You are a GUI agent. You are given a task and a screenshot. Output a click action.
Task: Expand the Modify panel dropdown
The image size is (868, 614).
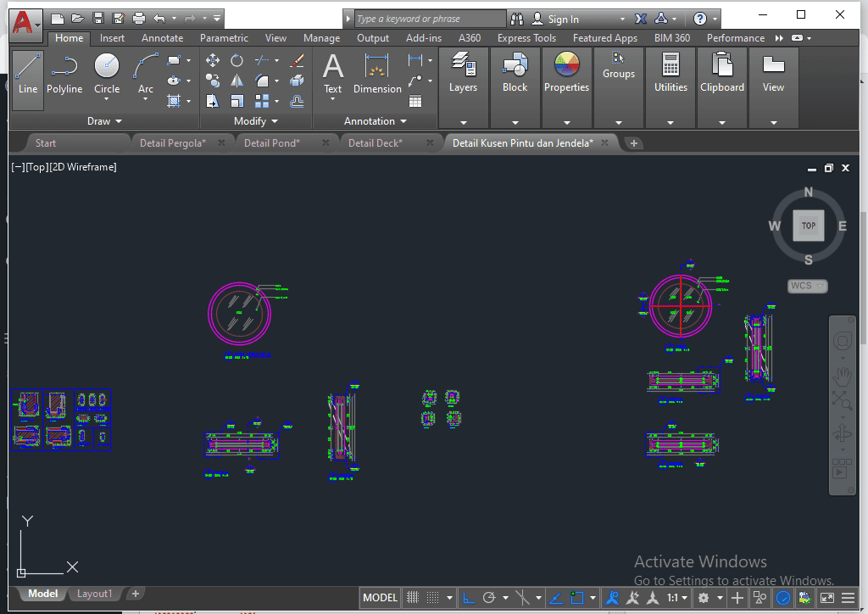click(x=257, y=121)
